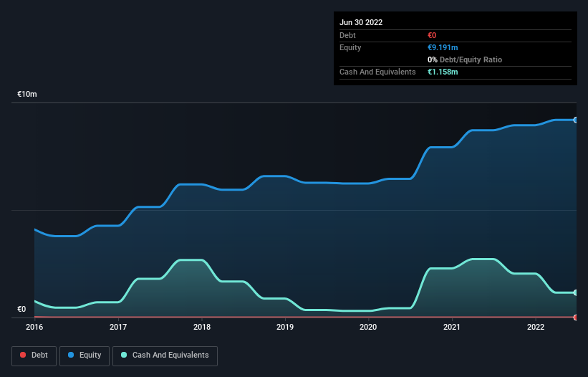Screen dimensions: 588x377
Task: Click the 2018 axis label
Action: click(202, 327)
